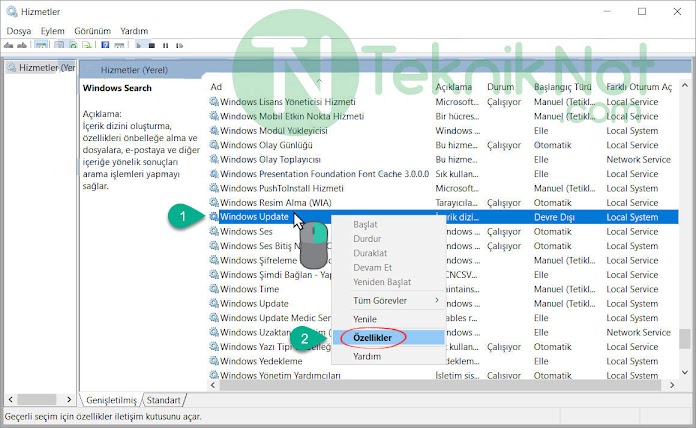This screenshot has height=428, width=696.
Task: Click the Devre Dışı cell of highlighted row
Action: coord(554,217)
